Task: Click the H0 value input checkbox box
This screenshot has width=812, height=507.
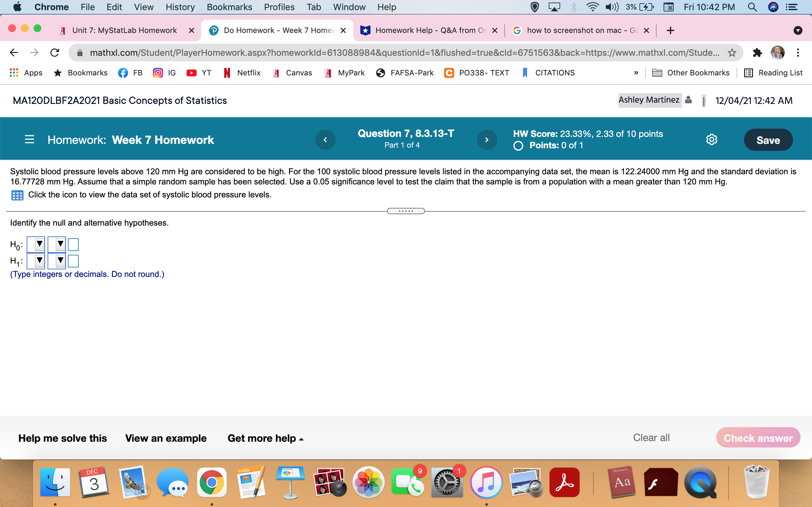Action: click(x=74, y=244)
